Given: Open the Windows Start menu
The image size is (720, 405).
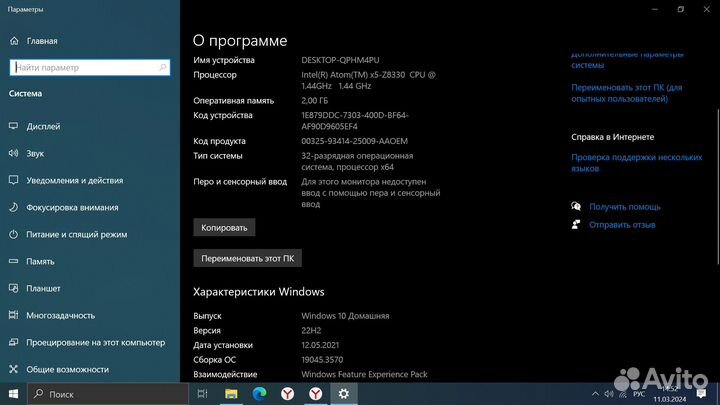Looking at the screenshot, I should 13,394.
